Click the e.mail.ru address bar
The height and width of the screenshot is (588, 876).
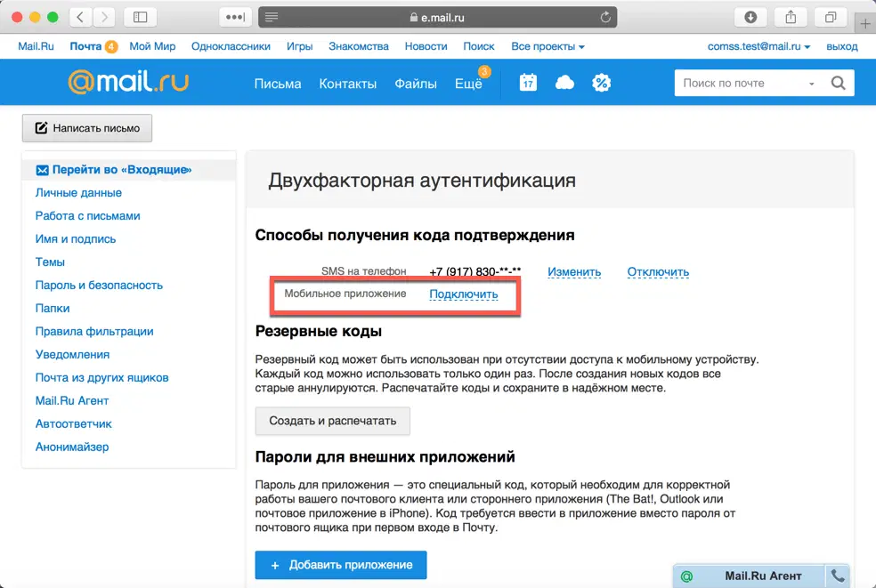click(x=437, y=17)
